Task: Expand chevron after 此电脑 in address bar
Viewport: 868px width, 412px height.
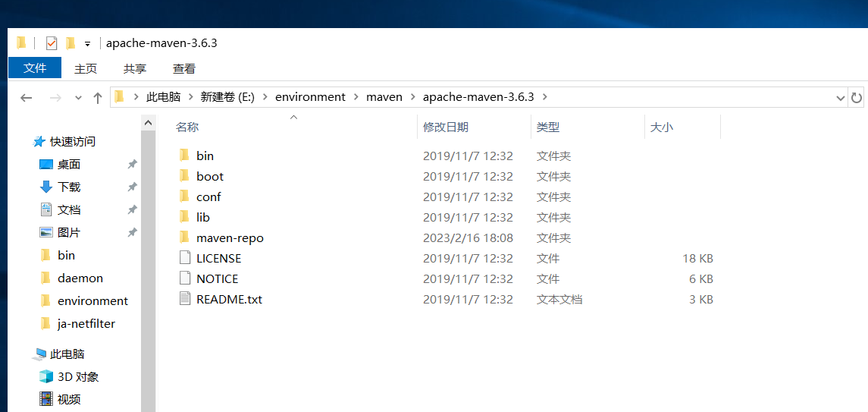Action: tap(190, 97)
